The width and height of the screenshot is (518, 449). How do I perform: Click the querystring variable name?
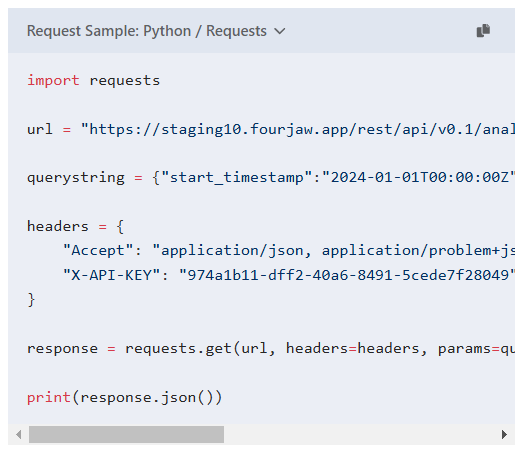(x=76, y=178)
